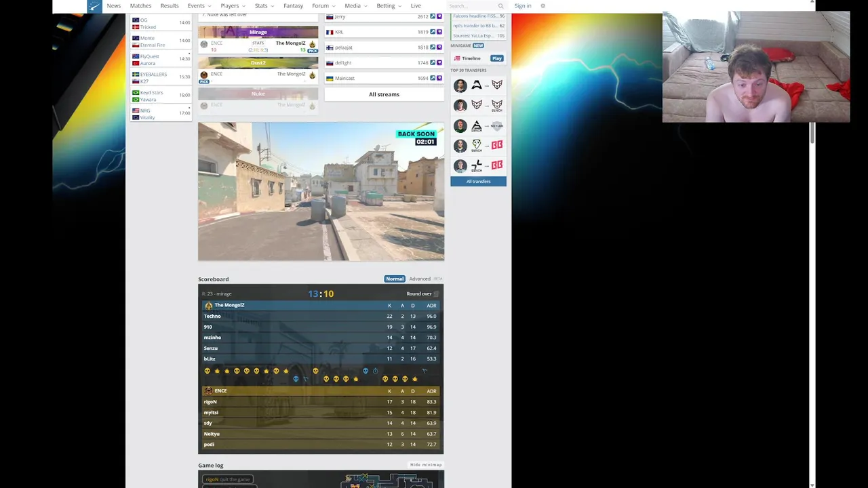Viewport: 868px width, 488px height.
Task: Open the Results menu item
Action: (170, 6)
